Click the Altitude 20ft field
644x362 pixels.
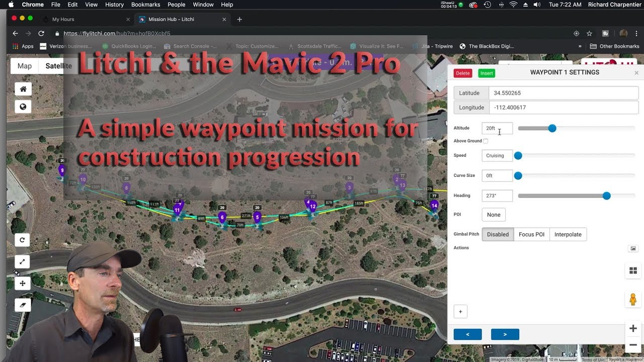click(x=497, y=128)
